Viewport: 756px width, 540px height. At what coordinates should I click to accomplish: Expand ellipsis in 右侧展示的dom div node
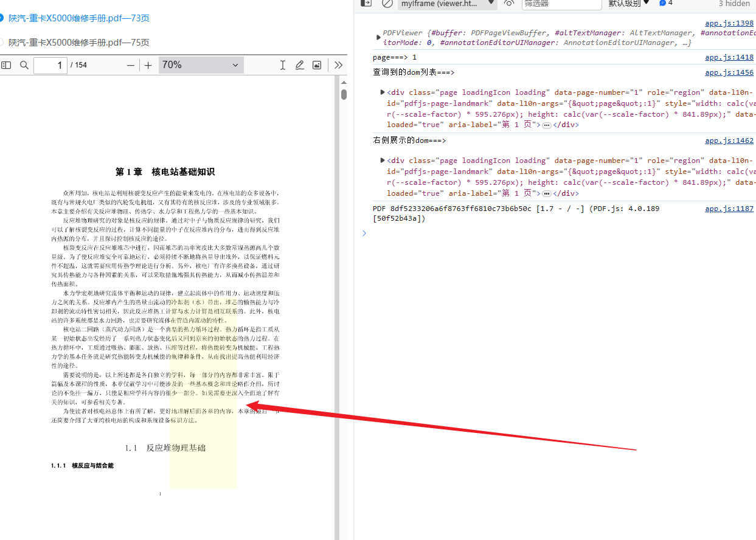(546, 193)
